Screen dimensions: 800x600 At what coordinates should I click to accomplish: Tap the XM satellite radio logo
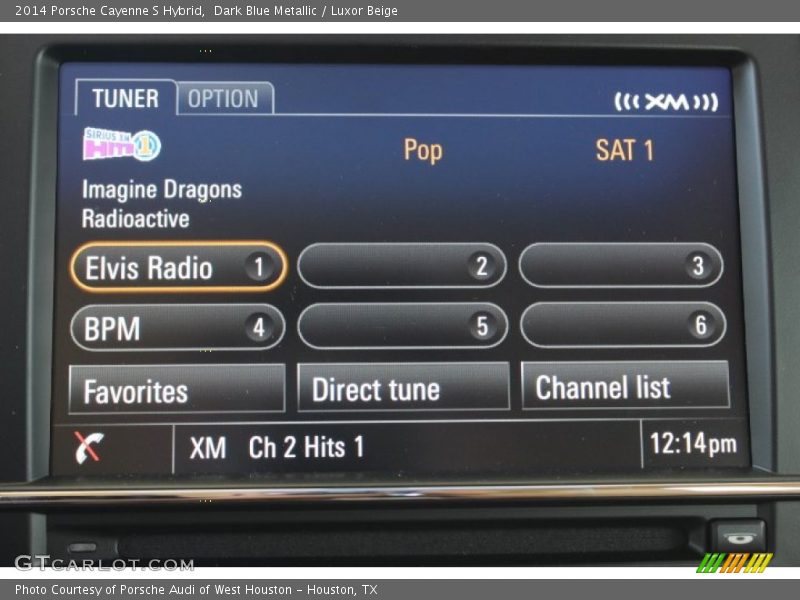click(x=666, y=102)
